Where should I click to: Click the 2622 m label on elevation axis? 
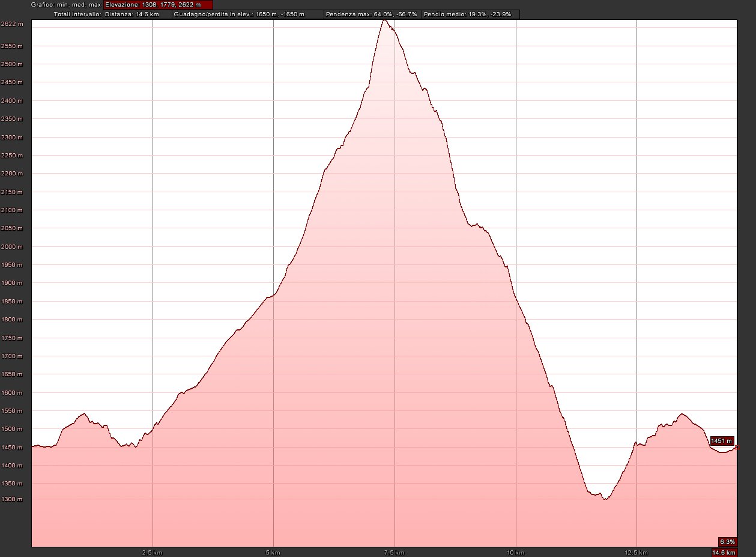(x=12, y=24)
